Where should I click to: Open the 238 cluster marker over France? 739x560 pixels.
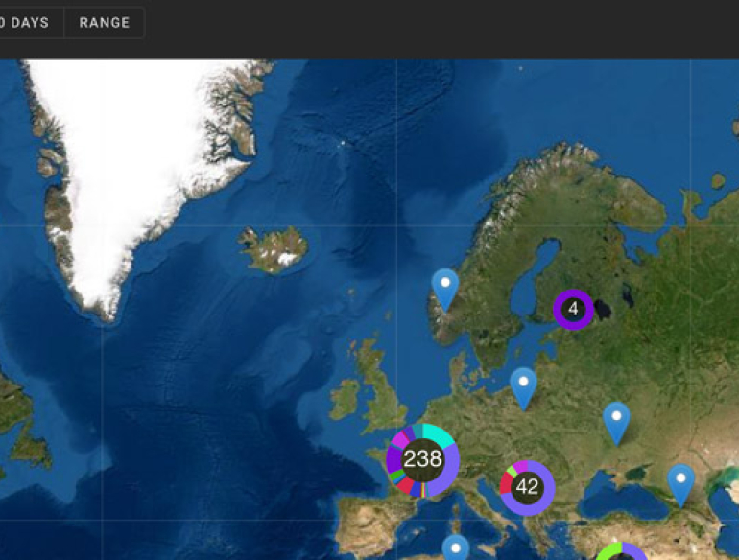(422, 459)
